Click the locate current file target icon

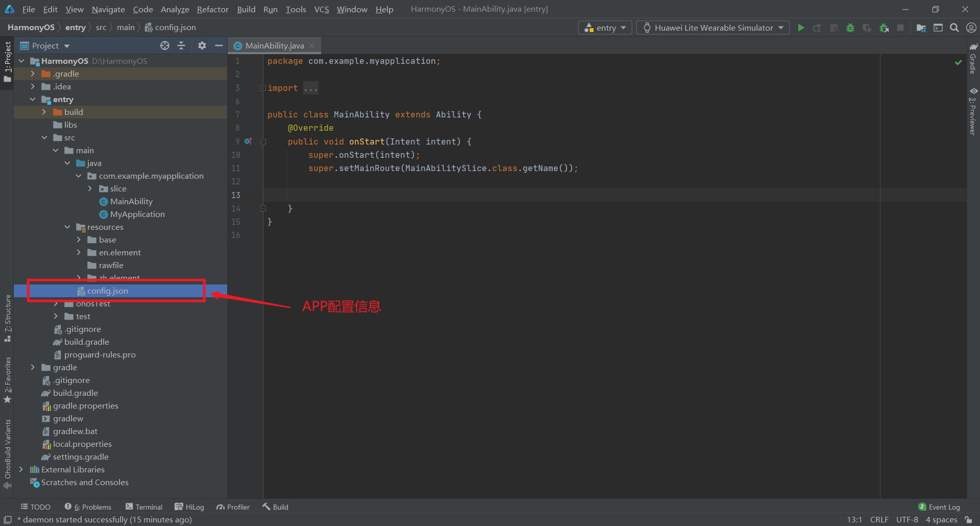coord(165,45)
